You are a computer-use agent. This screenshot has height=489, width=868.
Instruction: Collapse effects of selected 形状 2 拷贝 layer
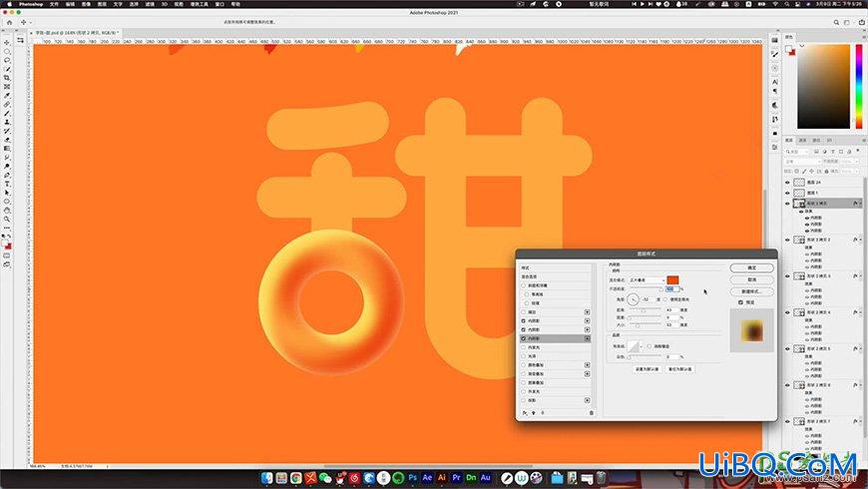(x=860, y=204)
